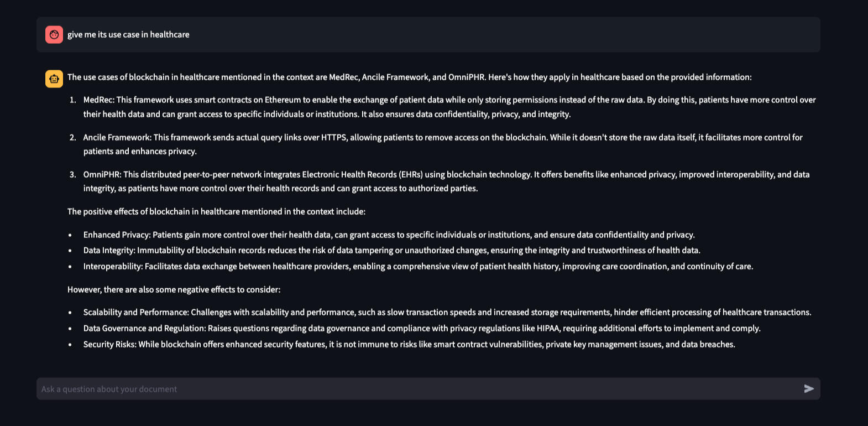The height and width of the screenshot is (426, 868).
Task: Click the Data Integrity bullet point
Action: (391, 250)
